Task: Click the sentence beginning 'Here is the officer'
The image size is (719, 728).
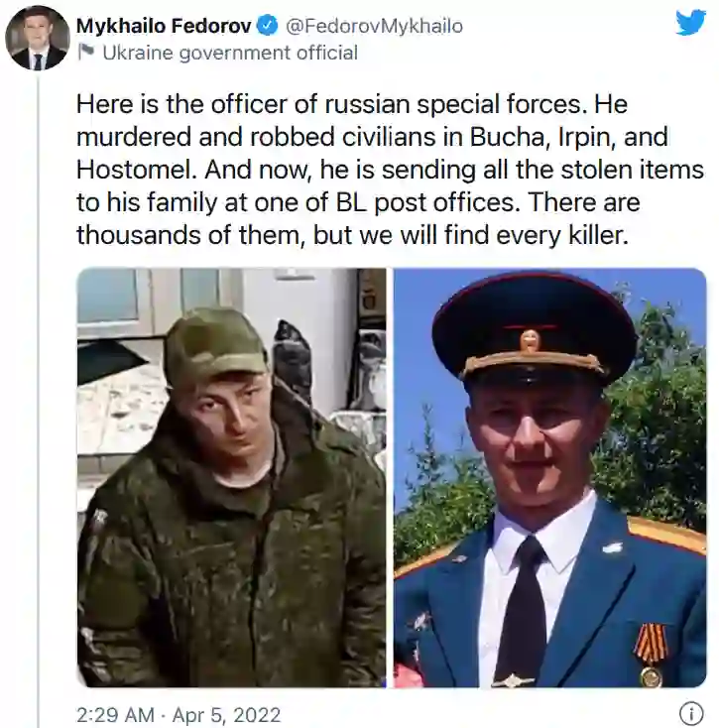Action: (x=328, y=104)
